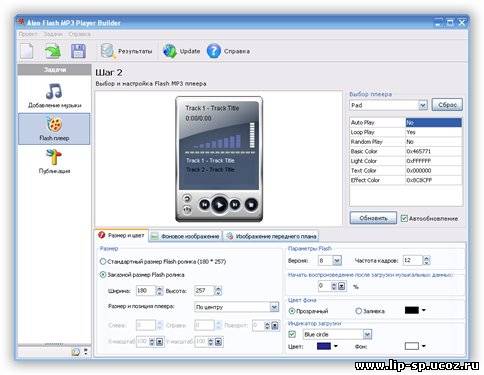Click the blue Цвет color swatch
This screenshot has width=484, height=375.
point(324,346)
